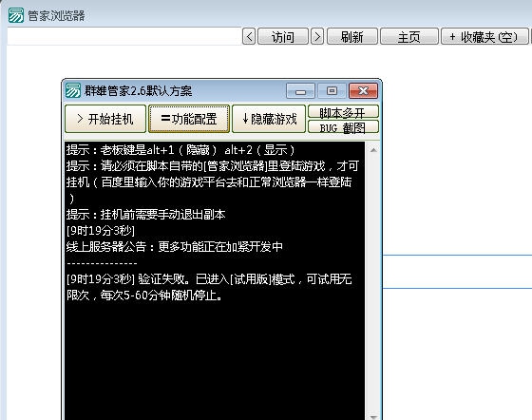Start the bot with 开始挂机
The width and height of the screenshot is (532, 420).
pos(105,119)
